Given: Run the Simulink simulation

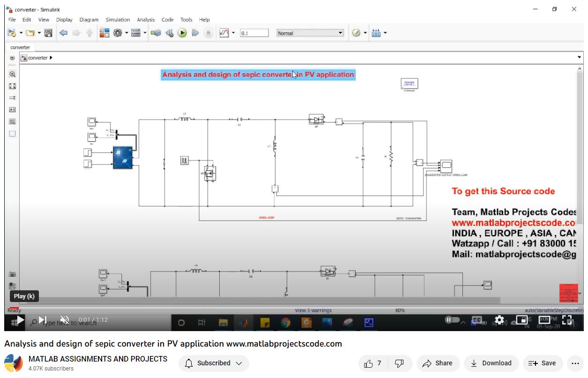Looking at the screenshot, I should tap(182, 33).
